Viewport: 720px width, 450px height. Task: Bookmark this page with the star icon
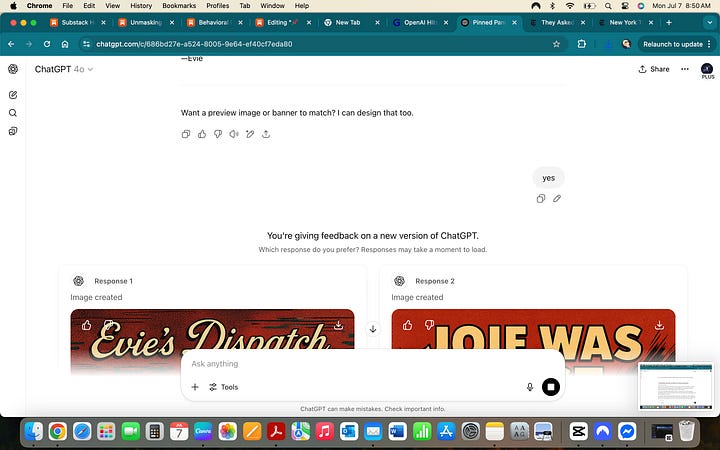coord(557,44)
